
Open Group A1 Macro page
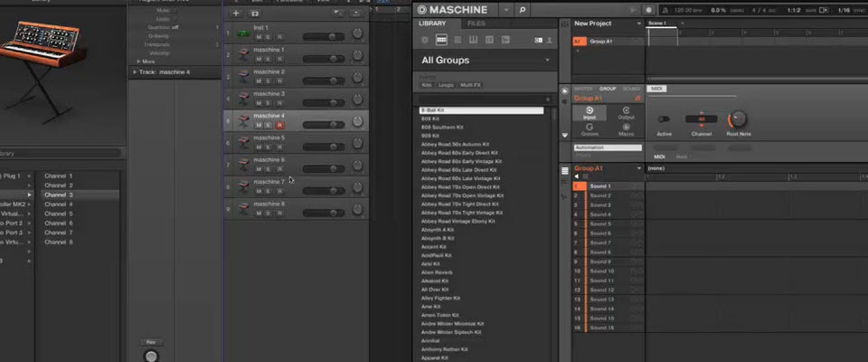tap(626, 129)
